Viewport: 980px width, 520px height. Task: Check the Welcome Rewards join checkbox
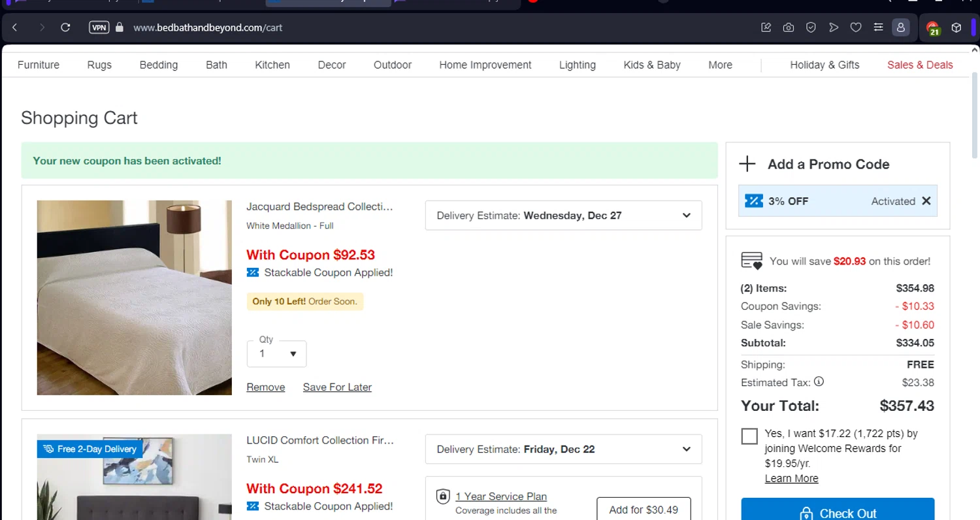pos(749,436)
